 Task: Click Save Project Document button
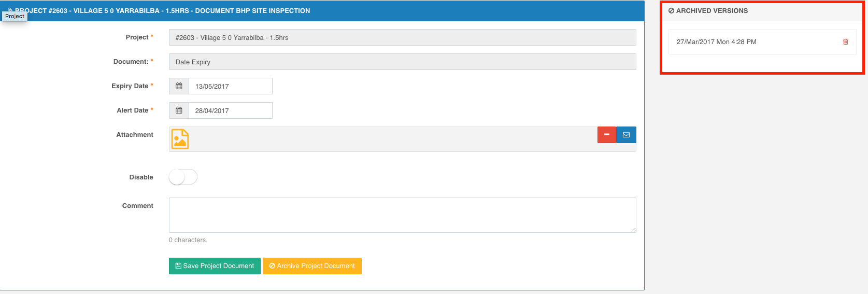(x=215, y=266)
